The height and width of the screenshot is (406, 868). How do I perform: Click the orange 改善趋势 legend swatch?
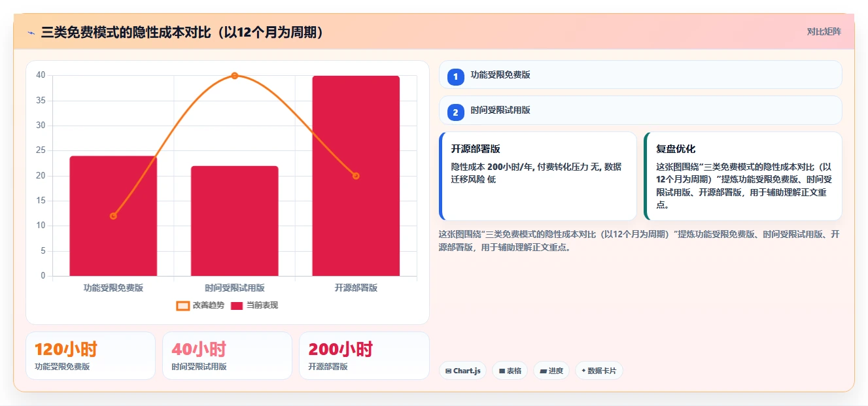pos(183,305)
